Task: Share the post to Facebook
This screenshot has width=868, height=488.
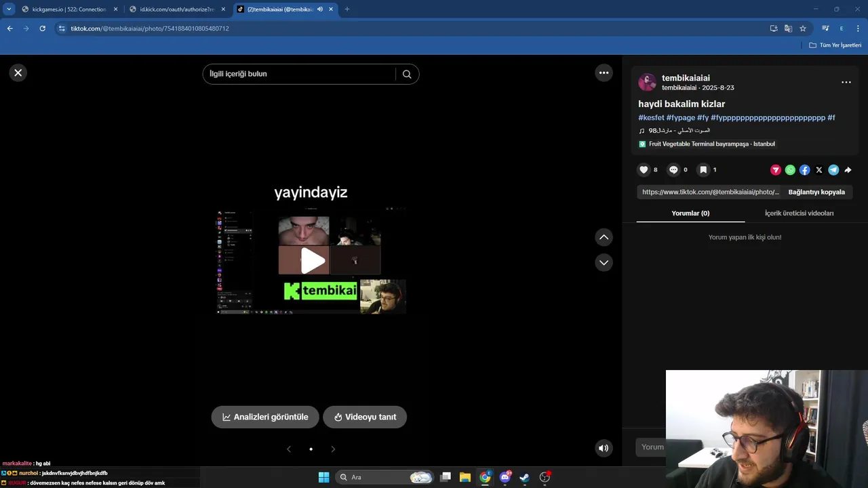Action: pos(804,170)
